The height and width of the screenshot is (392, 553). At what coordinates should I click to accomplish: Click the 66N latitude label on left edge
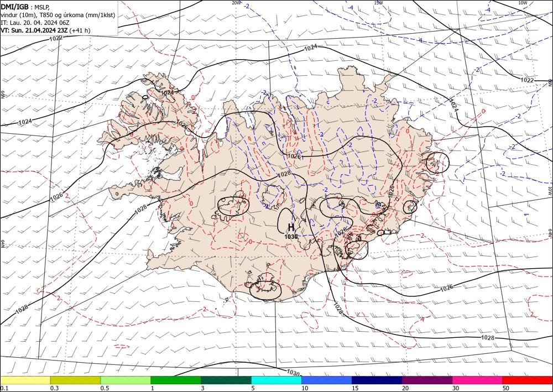click(x=2, y=95)
